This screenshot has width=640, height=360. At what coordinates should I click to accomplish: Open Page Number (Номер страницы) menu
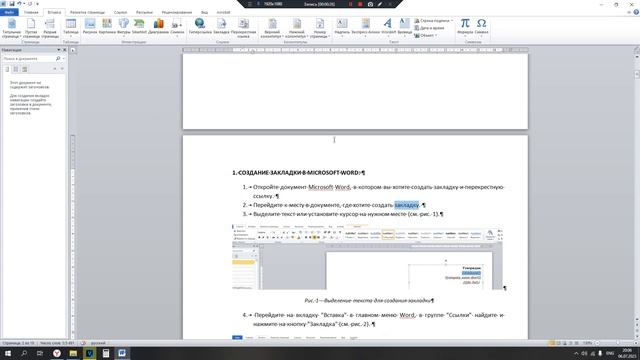pos(320,28)
